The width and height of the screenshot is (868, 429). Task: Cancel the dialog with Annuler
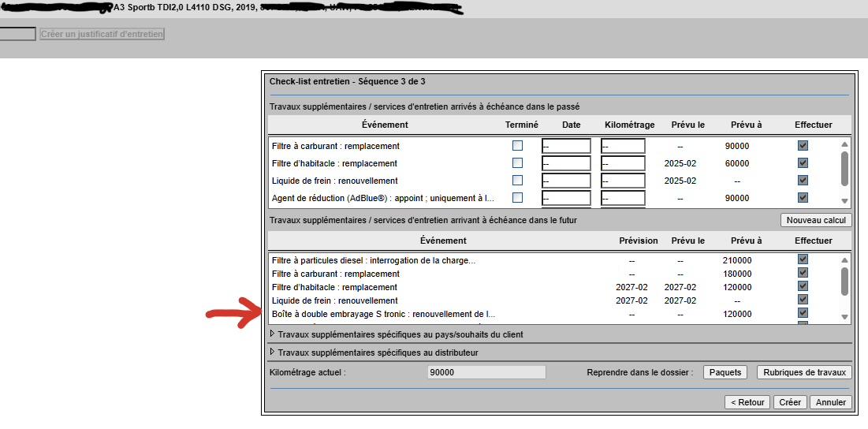click(831, 402)
